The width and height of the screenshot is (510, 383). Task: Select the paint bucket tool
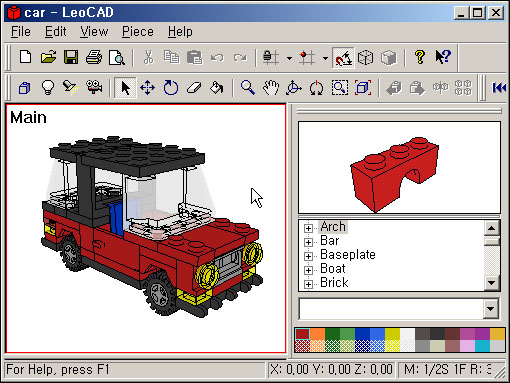(217, 88)
